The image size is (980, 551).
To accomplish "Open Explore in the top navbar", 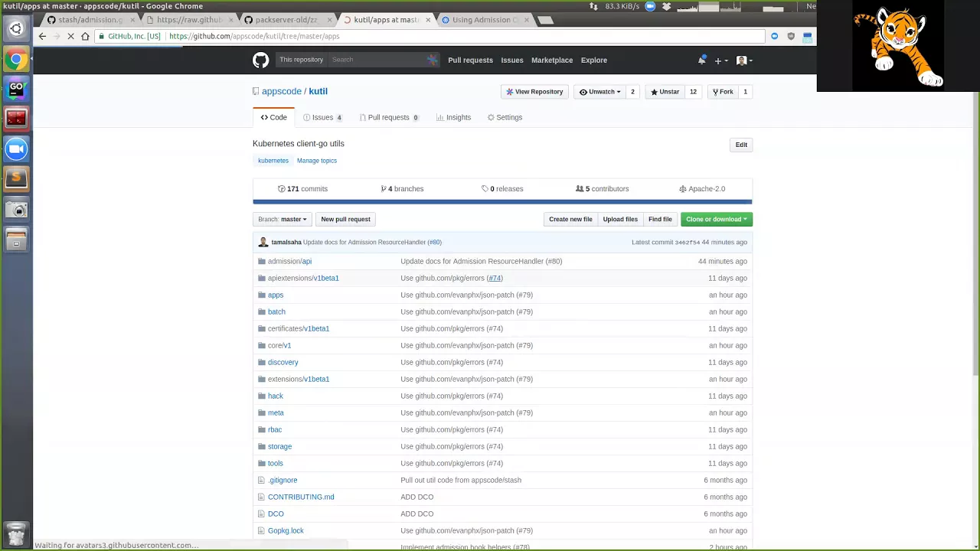I will [593, 60].
